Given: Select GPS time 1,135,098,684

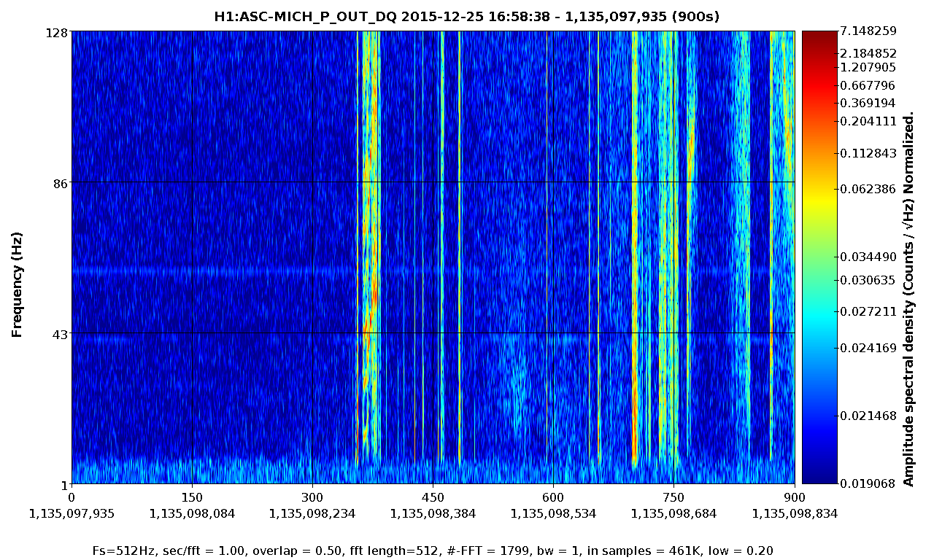Looking at the screenshot, I should (674, 513).
